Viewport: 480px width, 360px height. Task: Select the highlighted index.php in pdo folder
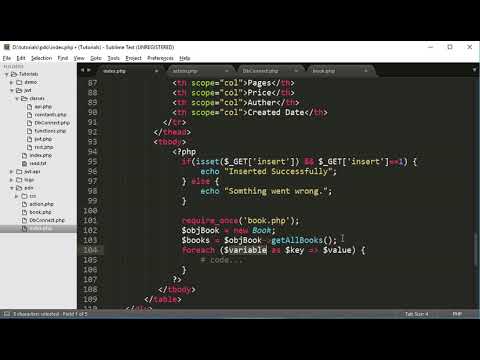[38, 229]
